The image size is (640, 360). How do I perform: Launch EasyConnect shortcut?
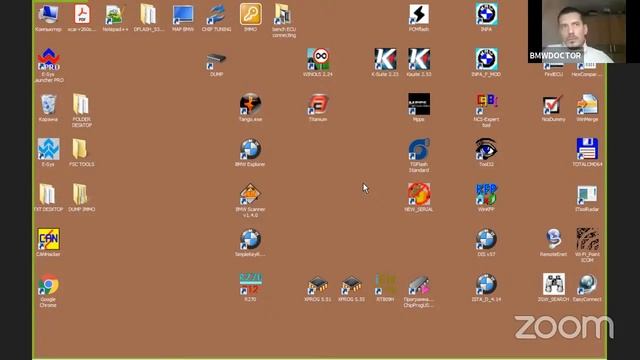[587, 284]
